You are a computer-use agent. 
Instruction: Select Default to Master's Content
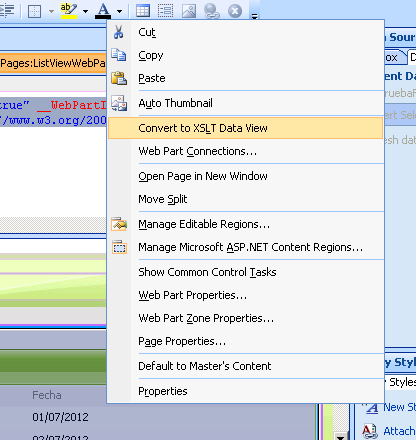click(246, 366)
